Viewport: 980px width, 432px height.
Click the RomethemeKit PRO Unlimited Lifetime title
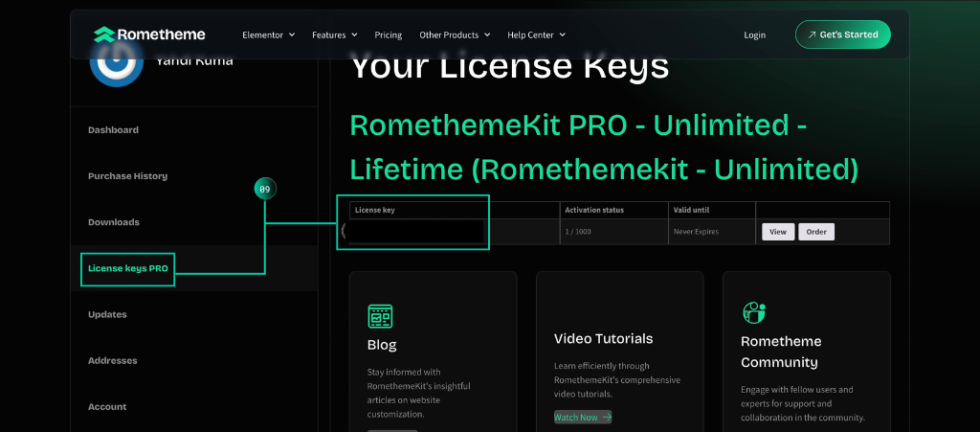(x=604, y=148)
